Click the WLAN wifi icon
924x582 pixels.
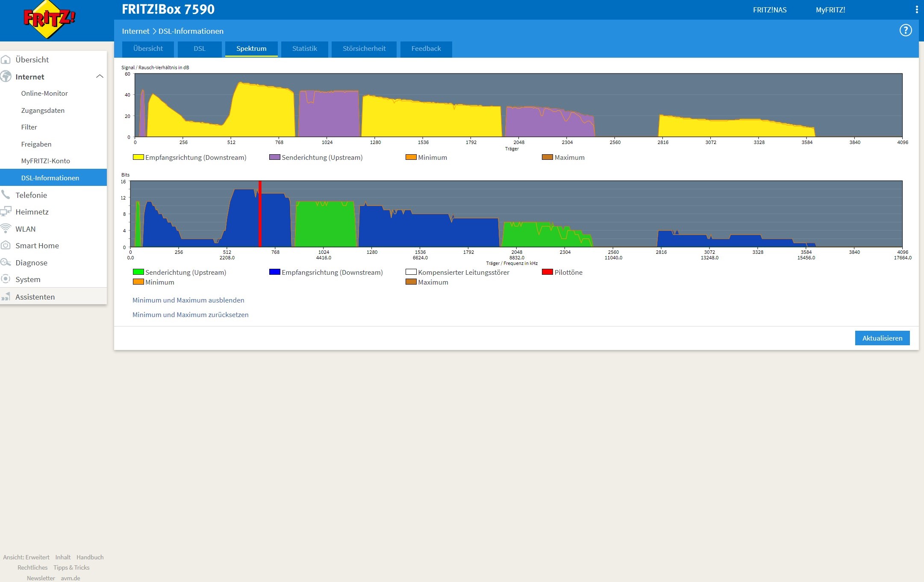click(6, 229)
